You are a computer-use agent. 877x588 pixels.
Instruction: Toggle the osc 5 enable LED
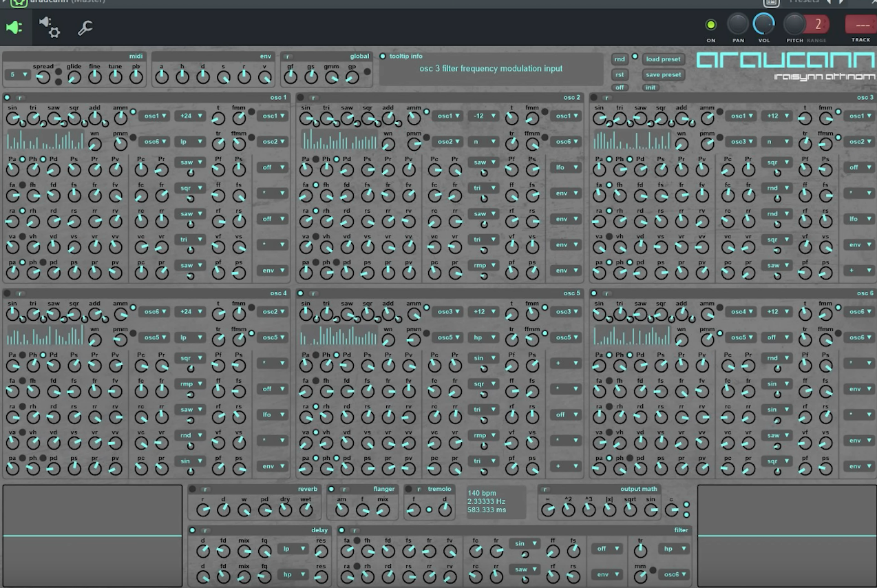(x=302, y=293)
